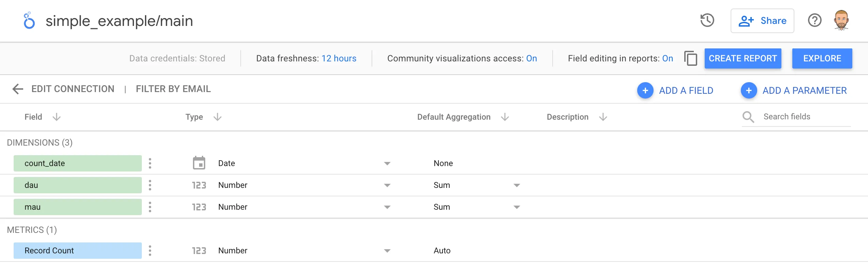Open version history clock icon
This screenshot has height=268, width=868.
tap(707, 21)
